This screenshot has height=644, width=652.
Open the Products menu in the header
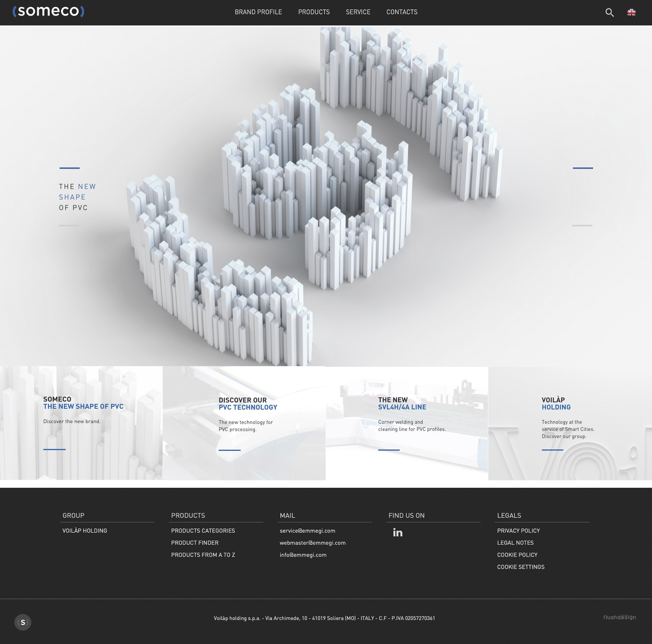[x=314, y=12]
